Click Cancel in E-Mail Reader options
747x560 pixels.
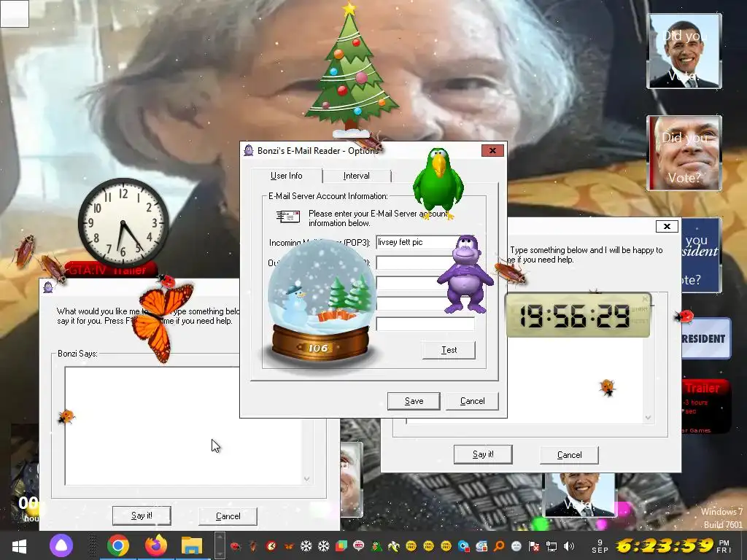pos(472,401)
